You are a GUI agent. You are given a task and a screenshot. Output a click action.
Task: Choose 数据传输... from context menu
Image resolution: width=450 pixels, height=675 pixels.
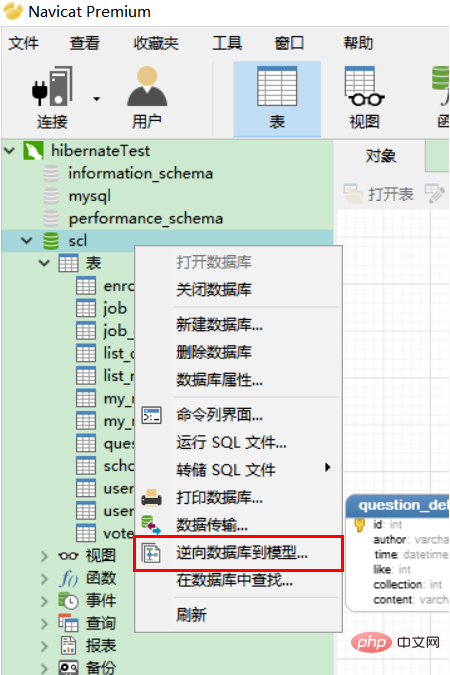(x=239, y=525)
